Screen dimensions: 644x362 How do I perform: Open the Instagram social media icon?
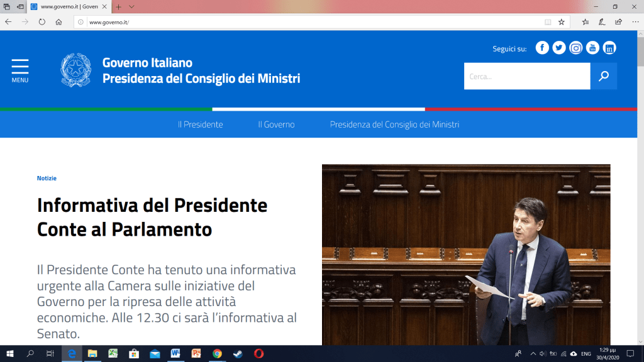[x=575, y=48]
